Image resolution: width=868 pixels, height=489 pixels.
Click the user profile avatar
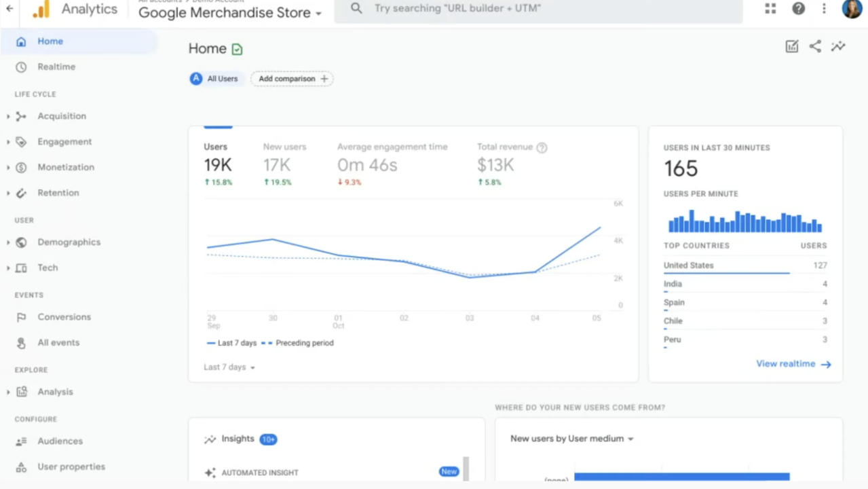tap(852, 9)
